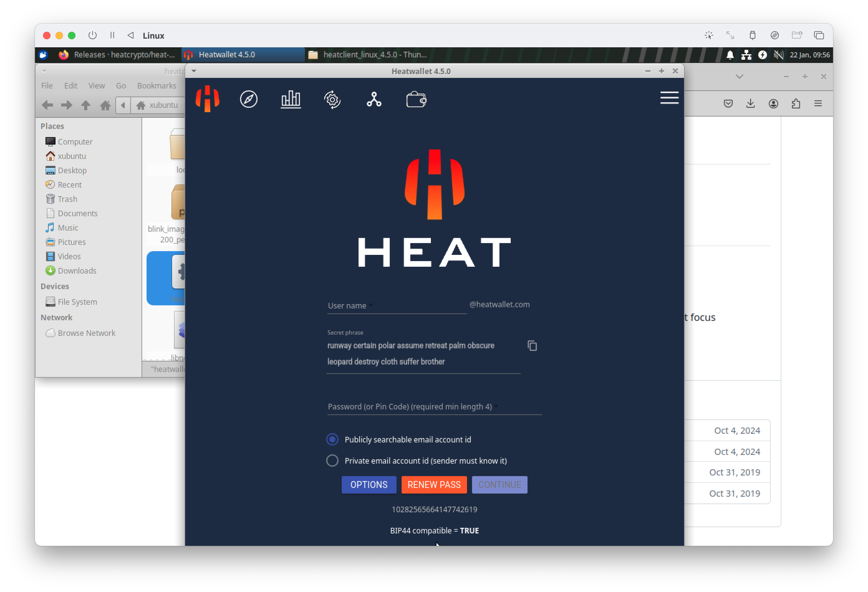Click the panel clock 22 Jan, 09:56
Screen dimensions: 868x592
click(x=809, y=55)
